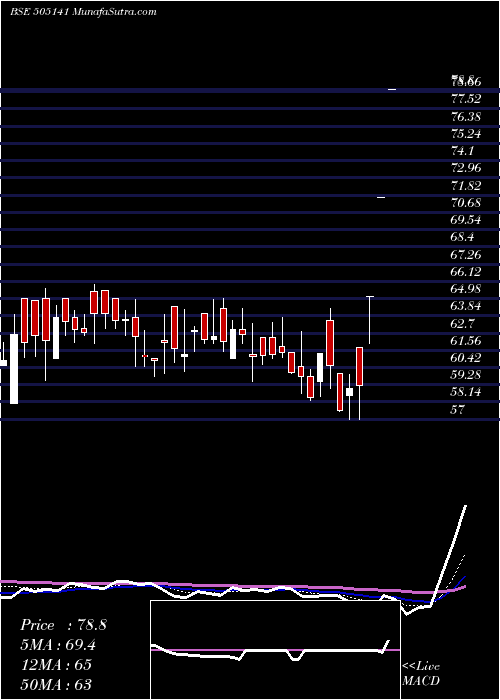
Task: Click the '<<Live MACD' label
Action: pyautogui.click(x=421, y=674)
